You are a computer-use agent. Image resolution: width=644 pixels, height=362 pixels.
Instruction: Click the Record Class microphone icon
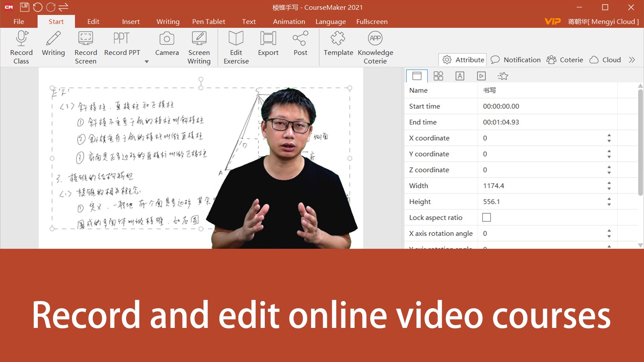tap(22, 38)
